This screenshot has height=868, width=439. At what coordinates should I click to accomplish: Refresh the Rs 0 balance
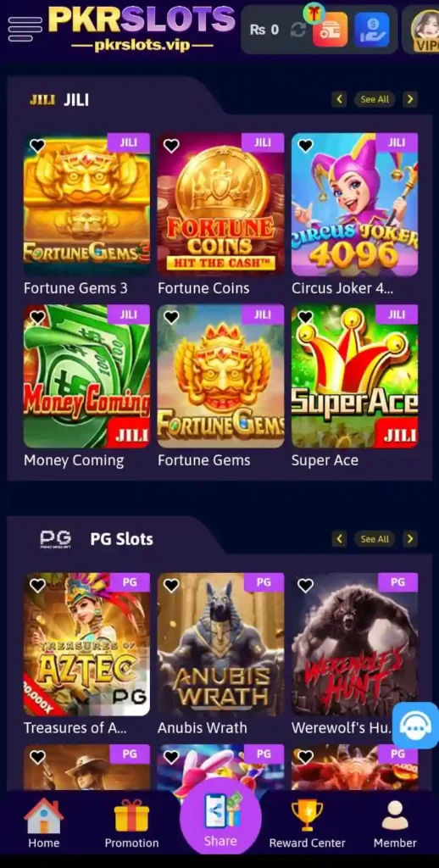pyautogui.click(x=297, y=30)
